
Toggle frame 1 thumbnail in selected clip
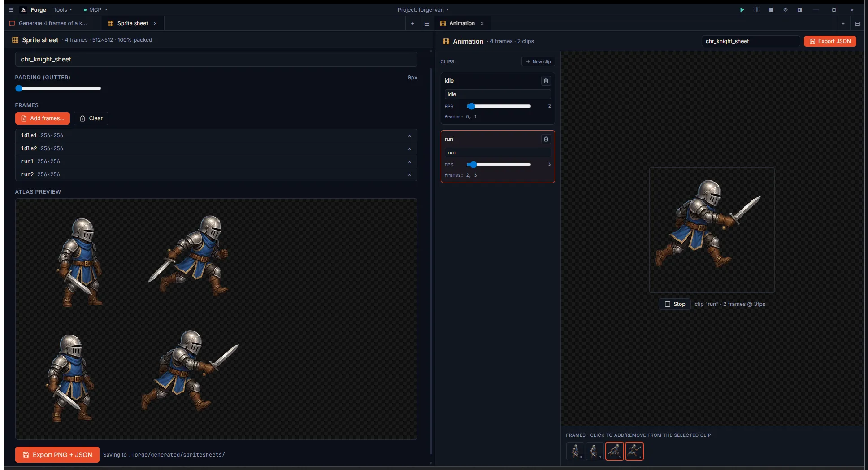coord(595,451)
